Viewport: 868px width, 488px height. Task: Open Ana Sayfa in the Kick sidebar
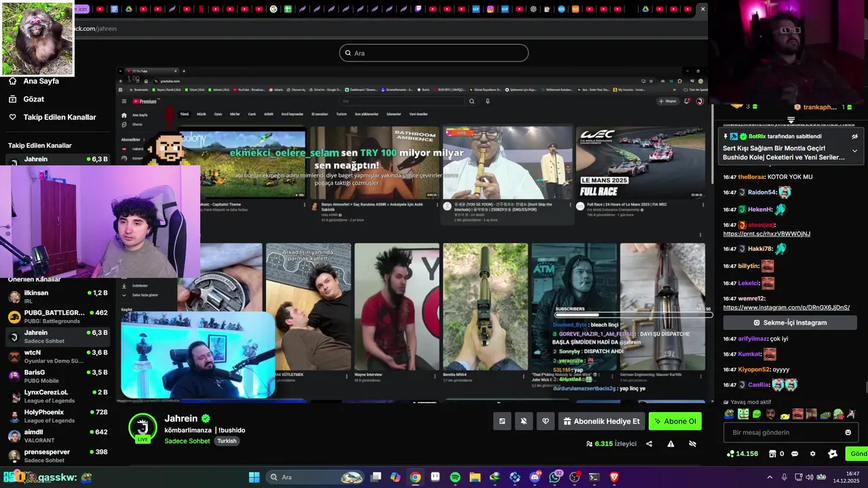click(41, 81)
